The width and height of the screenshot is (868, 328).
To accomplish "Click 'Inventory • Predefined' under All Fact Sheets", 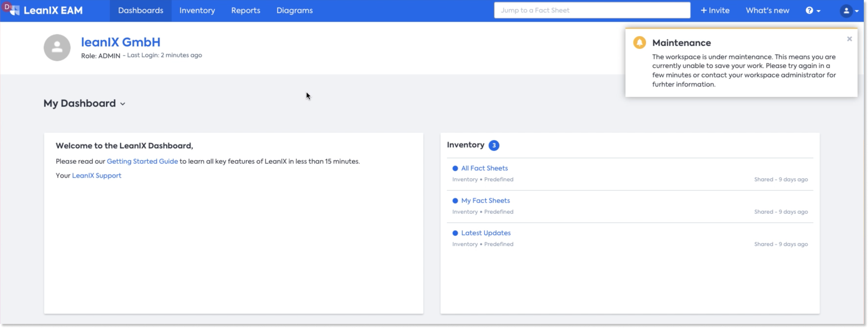I will pos(483,180).
